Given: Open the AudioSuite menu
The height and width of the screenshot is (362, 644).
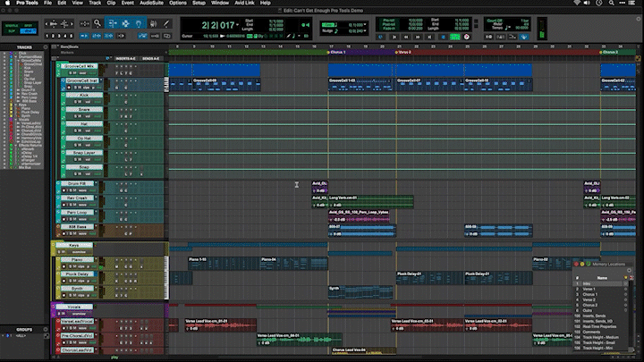Looking at the screenshot, I should point(151,4).
